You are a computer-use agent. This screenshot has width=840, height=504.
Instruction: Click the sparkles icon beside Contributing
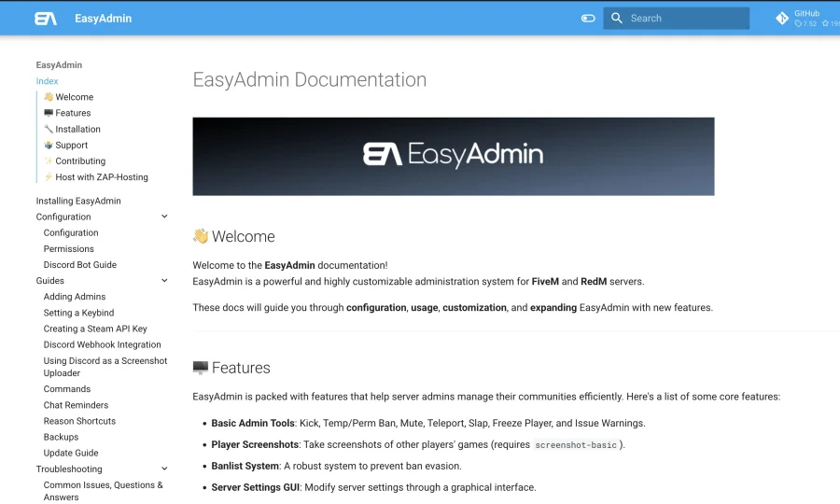49,161
